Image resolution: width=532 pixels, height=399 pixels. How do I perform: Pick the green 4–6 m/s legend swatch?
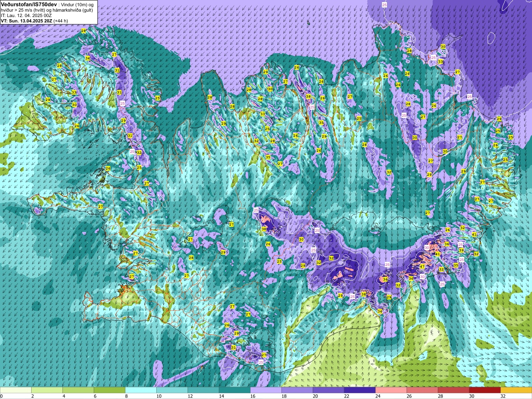(x=78, y=390)
